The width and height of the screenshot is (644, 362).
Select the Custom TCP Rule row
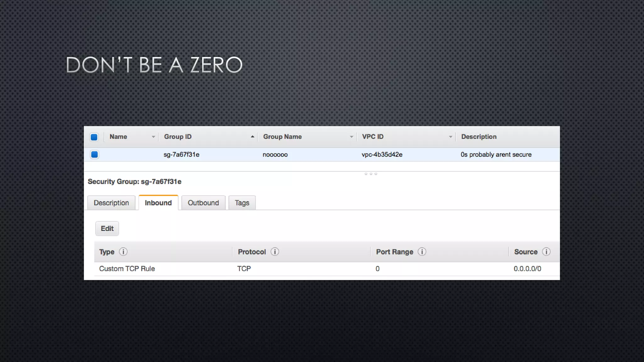(127, 269)
